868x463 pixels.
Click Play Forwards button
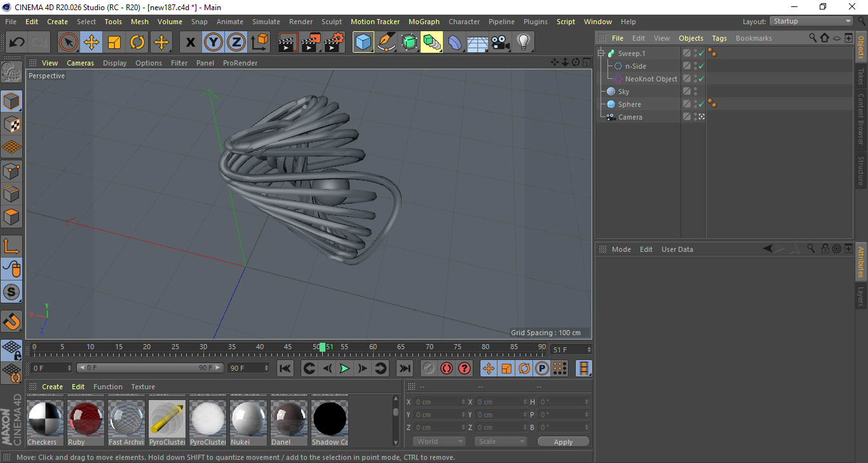point(344,368)
